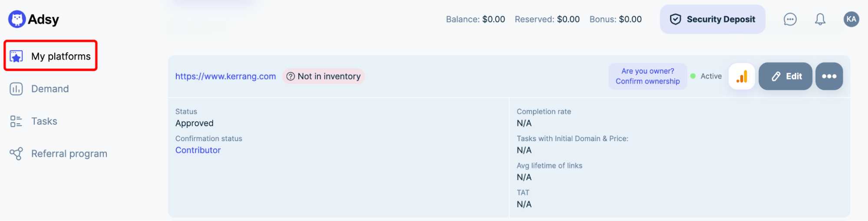Click the Adsy owl logo icon

[x=17, y=19]
